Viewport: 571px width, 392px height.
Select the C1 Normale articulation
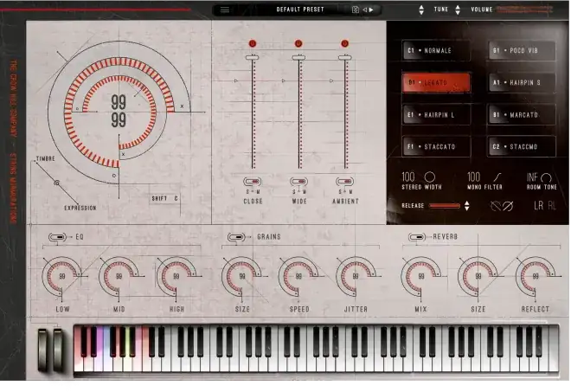pos(436,50)
